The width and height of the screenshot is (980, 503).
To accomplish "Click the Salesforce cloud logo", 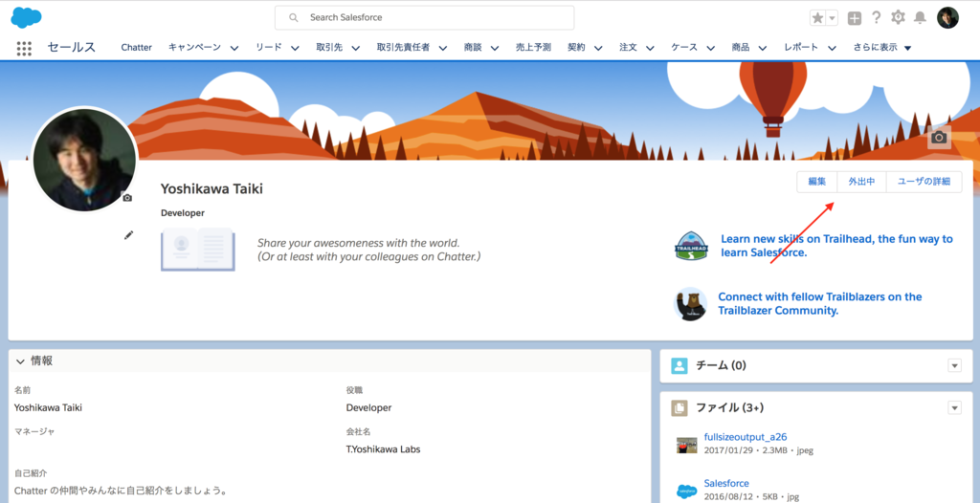I will click(26, 17).
